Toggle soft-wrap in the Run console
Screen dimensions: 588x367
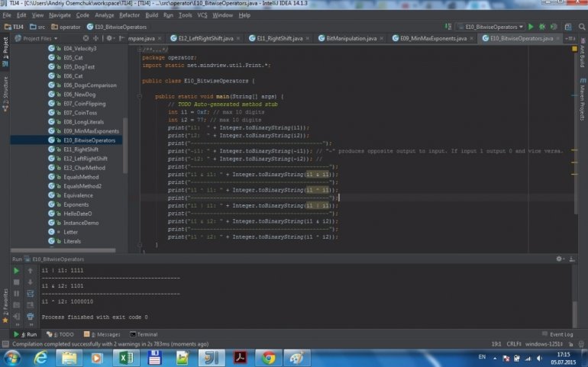[30, 295]
